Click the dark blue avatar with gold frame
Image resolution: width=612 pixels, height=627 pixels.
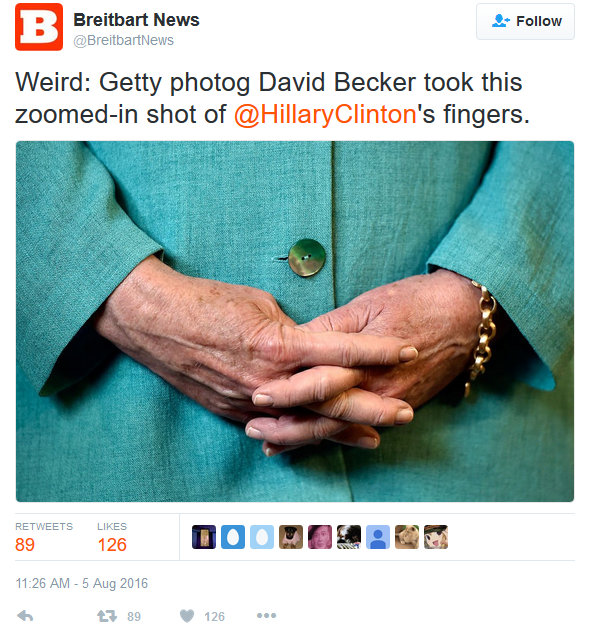(x=204, y=537)
